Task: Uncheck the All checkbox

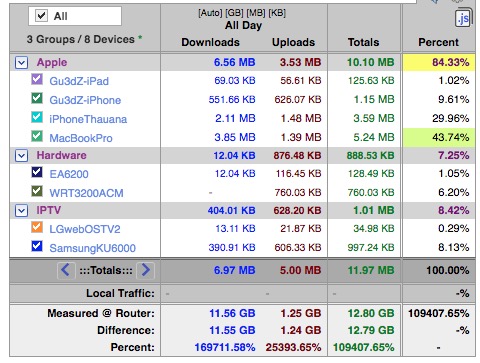Action: [x=41, y=16]
